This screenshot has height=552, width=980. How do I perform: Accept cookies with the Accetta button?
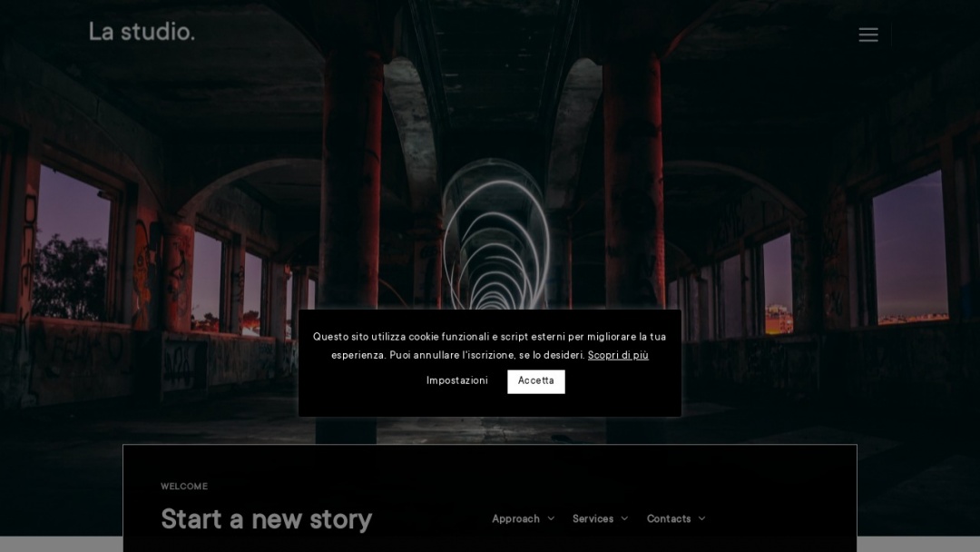coord(535,381)
